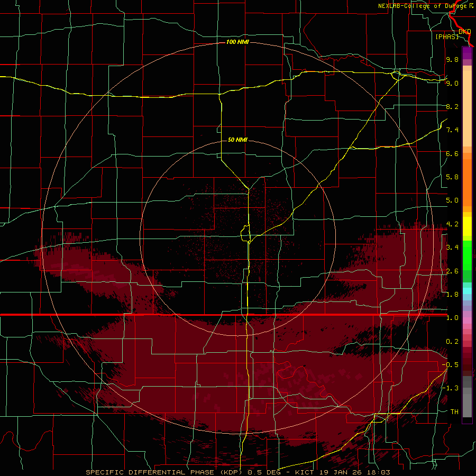The image size is (476, 476).
Task: Click the [PHAS] label above the color scale
Action: click(x=447, y=36)
